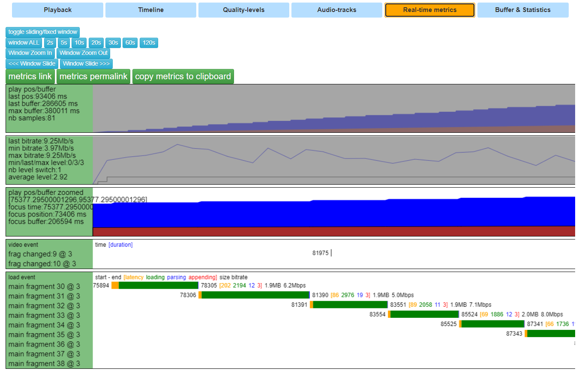The image size is (588, 377).
Task: Open the Quality-levels tab
Action: click(x=243, y=10)
